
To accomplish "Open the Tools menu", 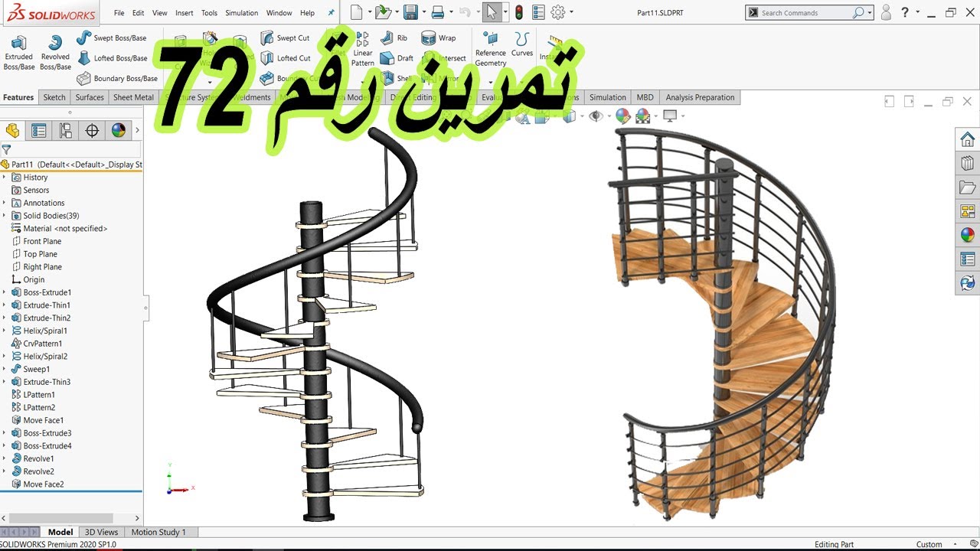I will point(209,13).
